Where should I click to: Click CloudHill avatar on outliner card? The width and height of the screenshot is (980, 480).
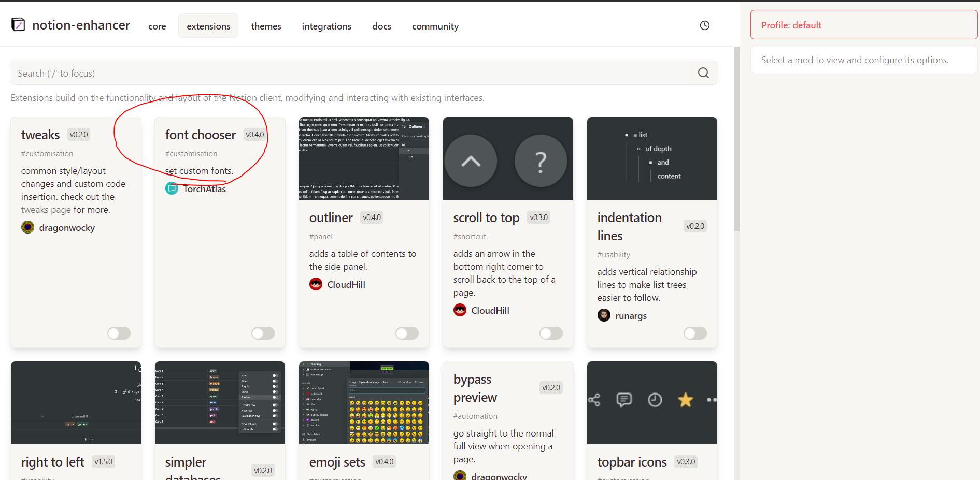(316, 284)
